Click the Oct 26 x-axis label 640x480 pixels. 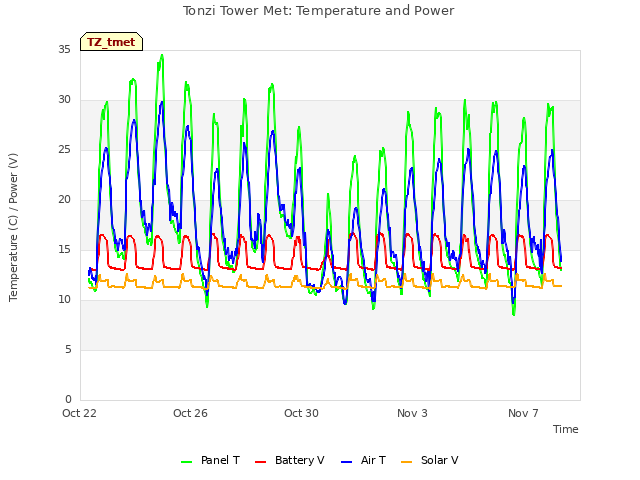point(190,413)
